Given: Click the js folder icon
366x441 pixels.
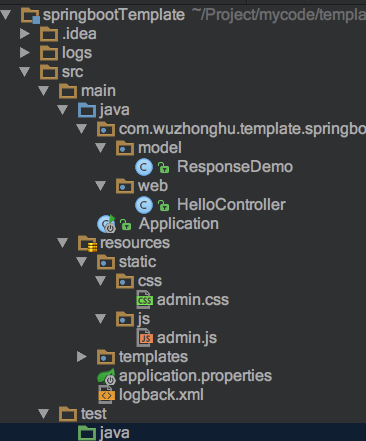Looking at the screenshot, I should [x=125, y=319].
